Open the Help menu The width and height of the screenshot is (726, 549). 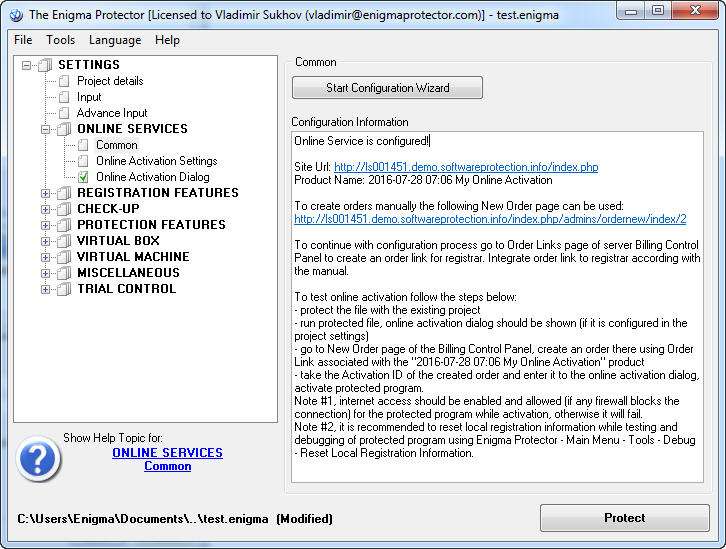[167, 40]
